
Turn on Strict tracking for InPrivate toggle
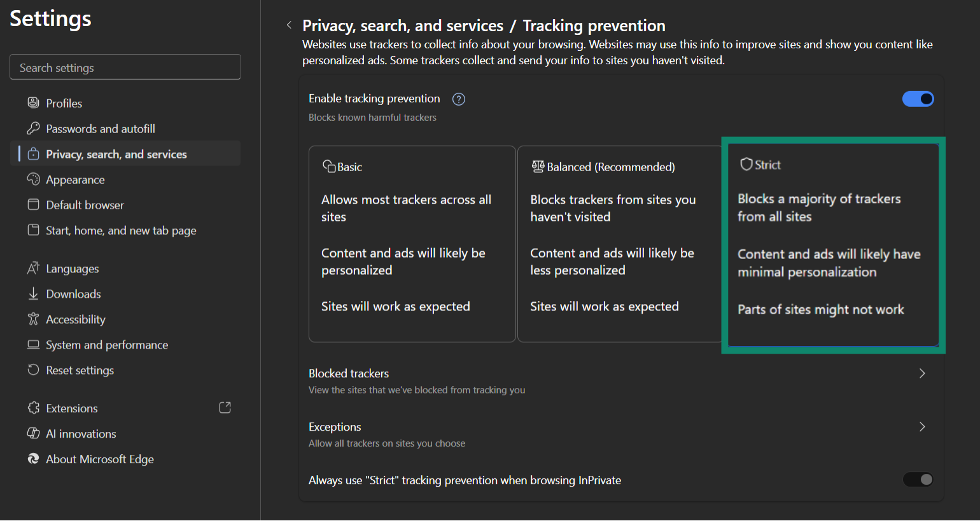click(918, 480)
